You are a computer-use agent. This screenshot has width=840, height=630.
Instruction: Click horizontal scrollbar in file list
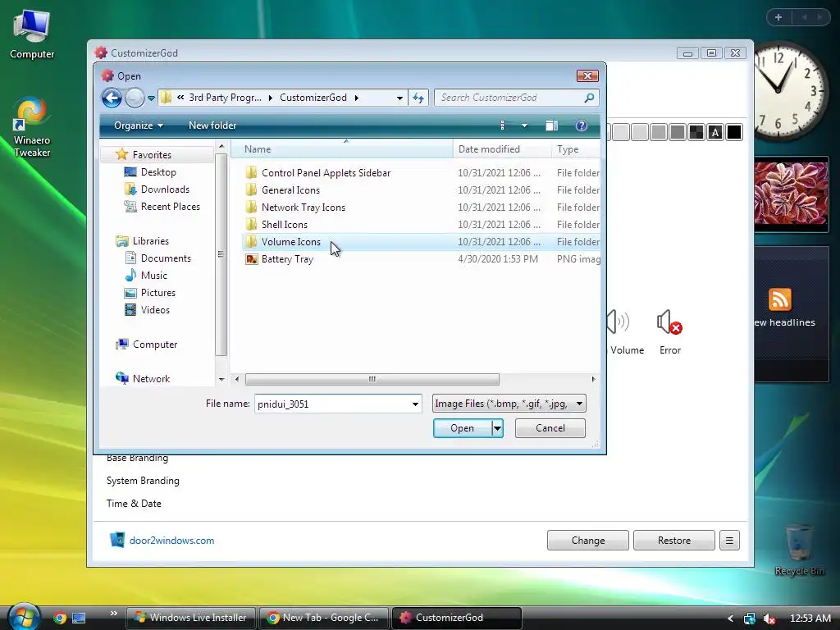click(x=372, y=379)
